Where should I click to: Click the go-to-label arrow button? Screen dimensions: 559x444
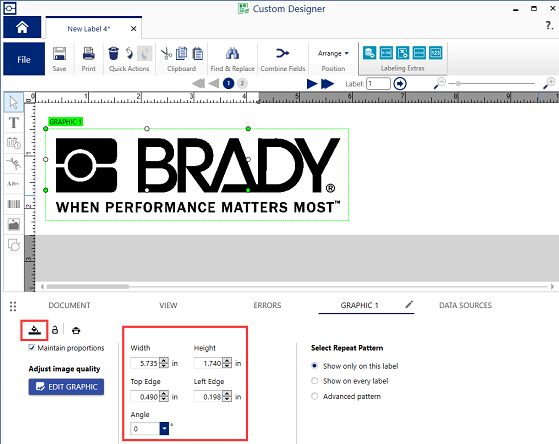pyautogui.click(x=400, y=84)
